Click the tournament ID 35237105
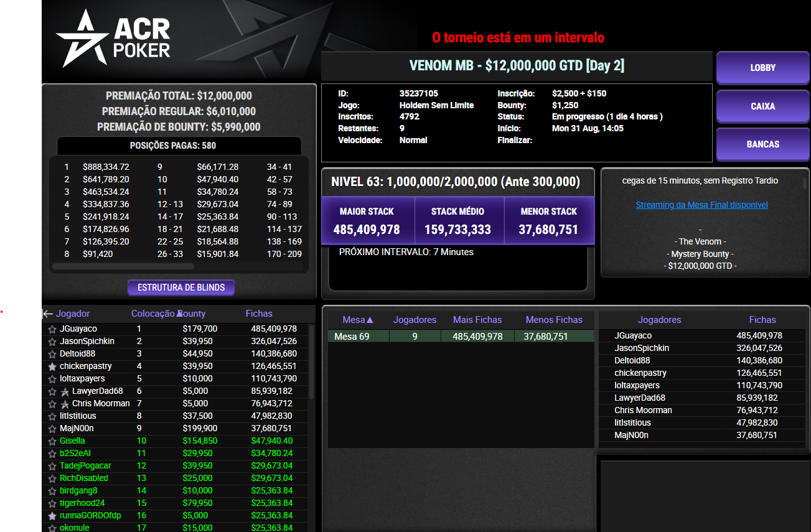 tap(419, 93)
